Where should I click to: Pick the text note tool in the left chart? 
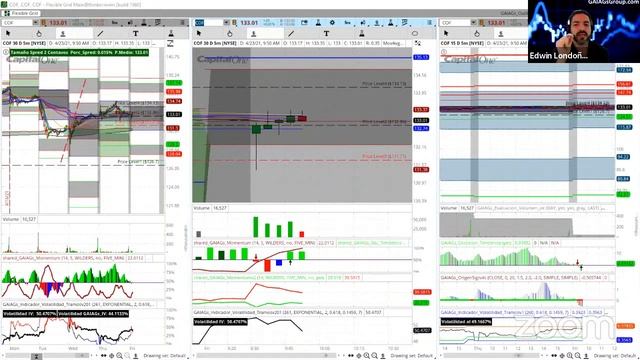(x=136, y=33)
